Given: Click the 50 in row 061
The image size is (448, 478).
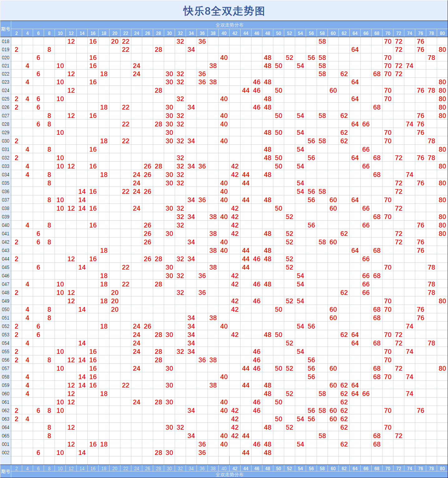Looking at the screenshot, I should (x=279, y=402).
